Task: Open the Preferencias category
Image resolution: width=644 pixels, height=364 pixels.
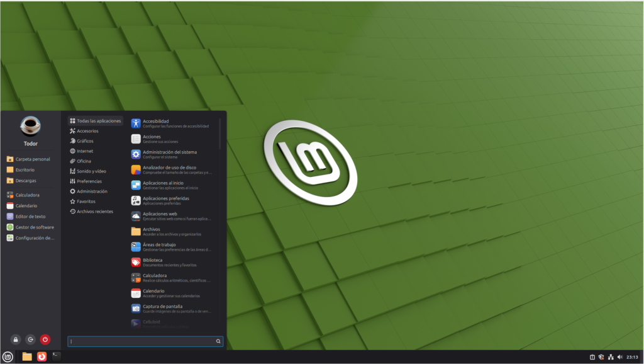Action: click(x=89, y=181)
